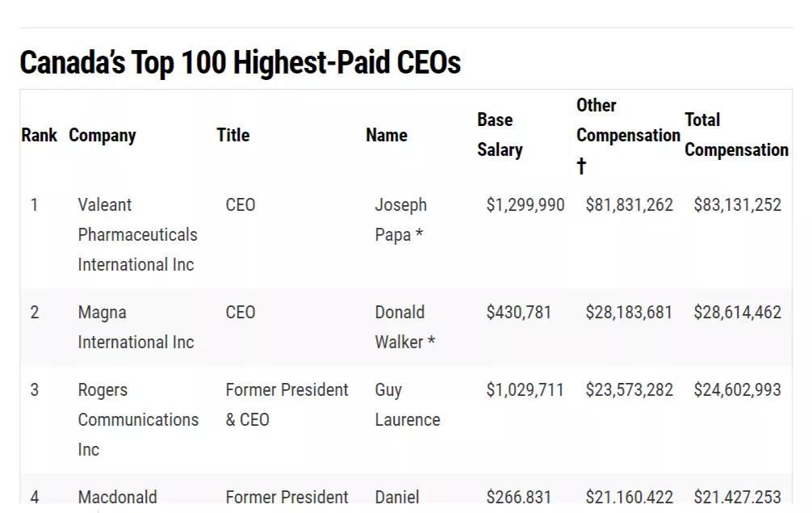
Task: Click the Former President & CEO title for Rogers
Action: click(287, 405)
